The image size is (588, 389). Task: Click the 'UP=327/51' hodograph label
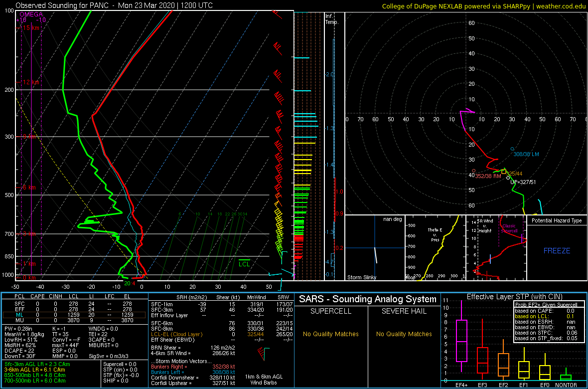pyautogui.click(x=524, y=182)
